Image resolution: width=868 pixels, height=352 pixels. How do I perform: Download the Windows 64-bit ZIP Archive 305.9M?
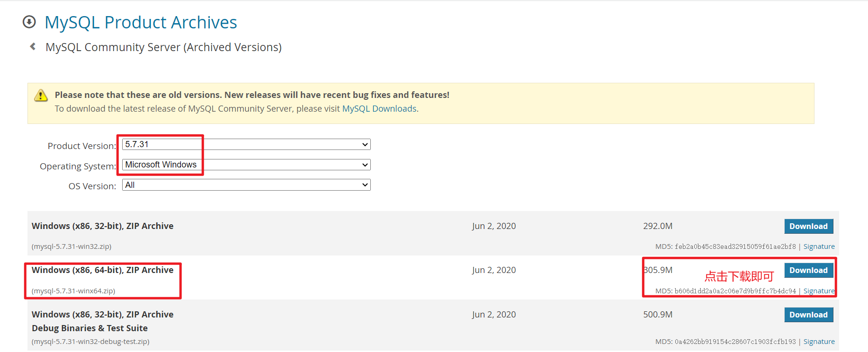808,270
